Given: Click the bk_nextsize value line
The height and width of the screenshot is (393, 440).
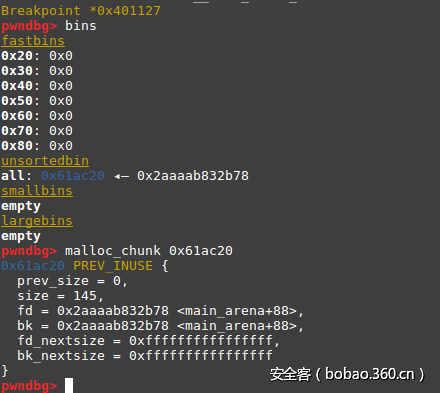Looking at the screenshot, I should pos(145,356).
